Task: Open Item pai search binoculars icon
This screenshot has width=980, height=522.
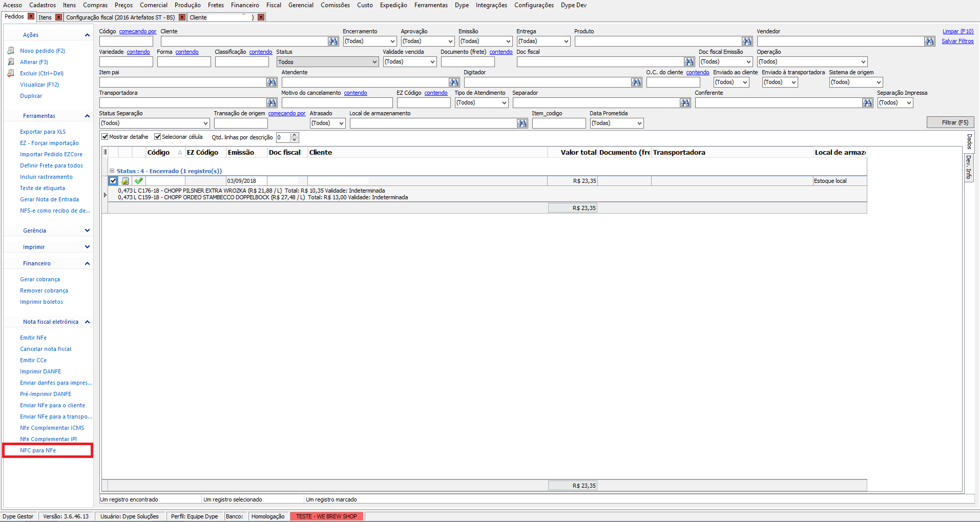Action: tap(272, 82)
